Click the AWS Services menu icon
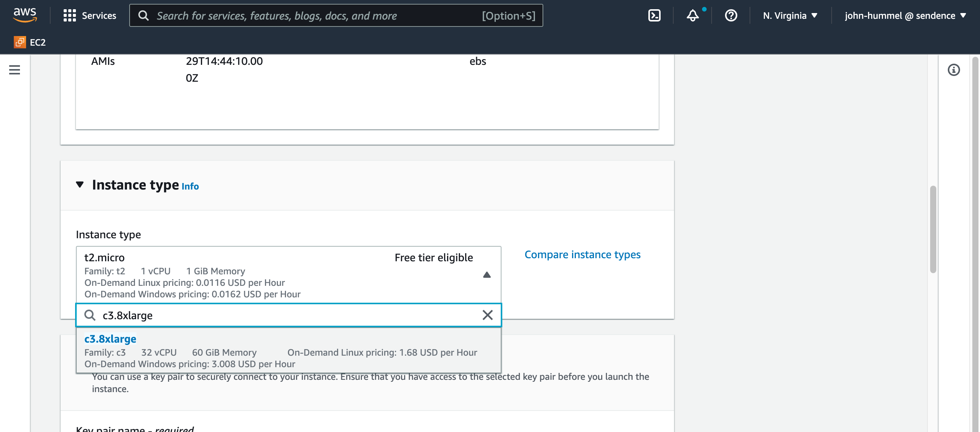The image size is (980, 432). point(69,15)
